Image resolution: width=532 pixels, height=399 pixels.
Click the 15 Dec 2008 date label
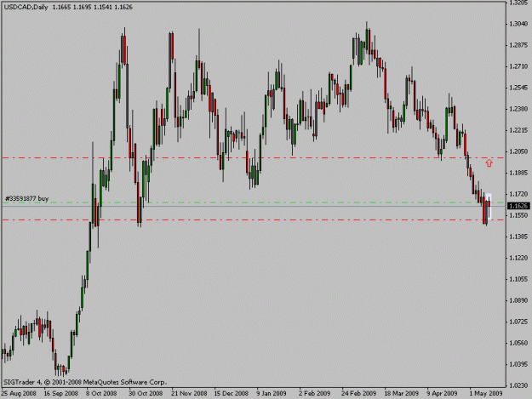coord(231,394)
